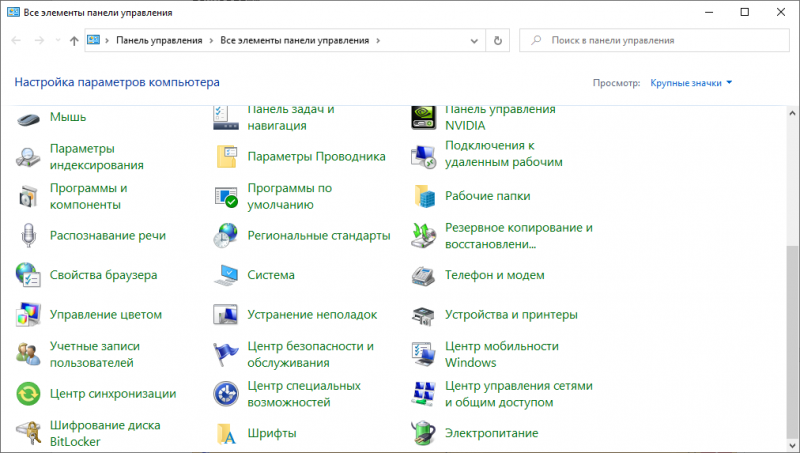Click the green Sync Center icon
The height and width of the screenshot is (453, 800).
28,394
